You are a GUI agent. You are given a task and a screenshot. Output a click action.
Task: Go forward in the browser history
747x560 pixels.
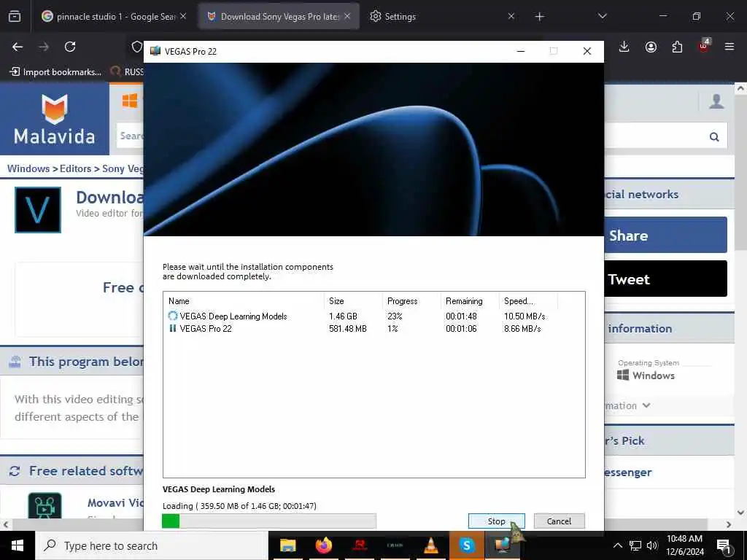coord(44,47)
